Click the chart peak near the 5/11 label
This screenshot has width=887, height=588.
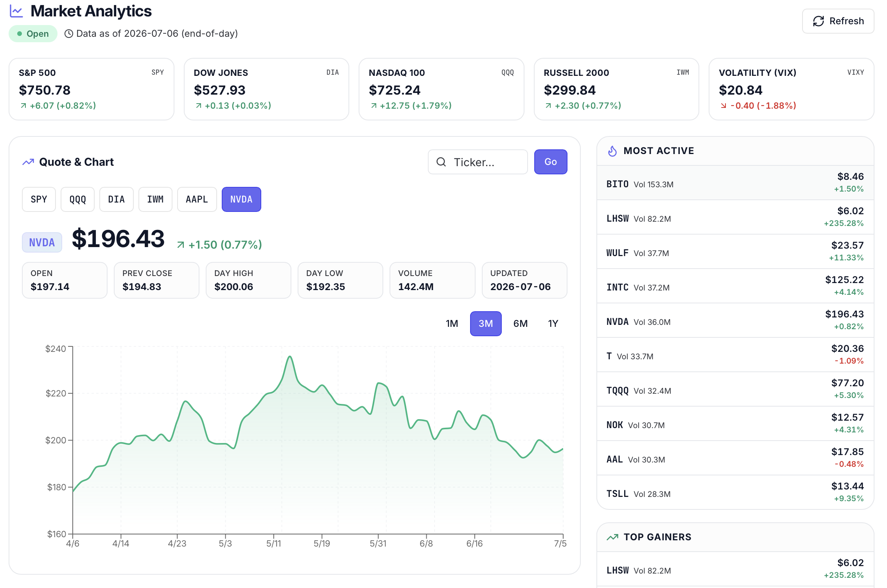[290, 357]
